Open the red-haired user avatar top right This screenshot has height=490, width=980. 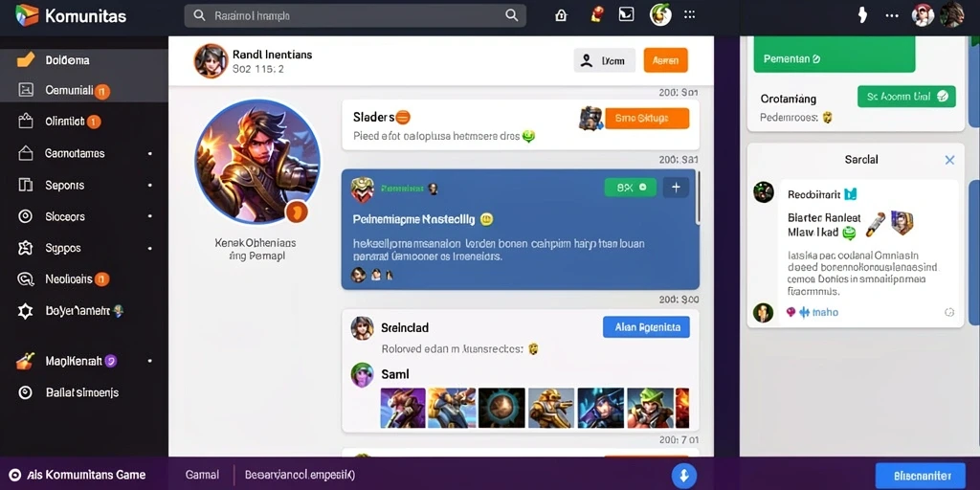coord(923,15)
